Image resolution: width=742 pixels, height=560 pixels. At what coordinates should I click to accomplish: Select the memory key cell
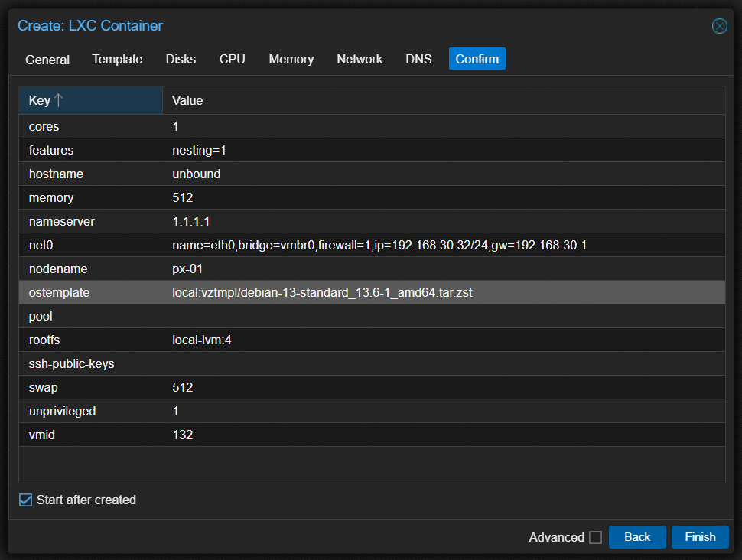point(90,197)
